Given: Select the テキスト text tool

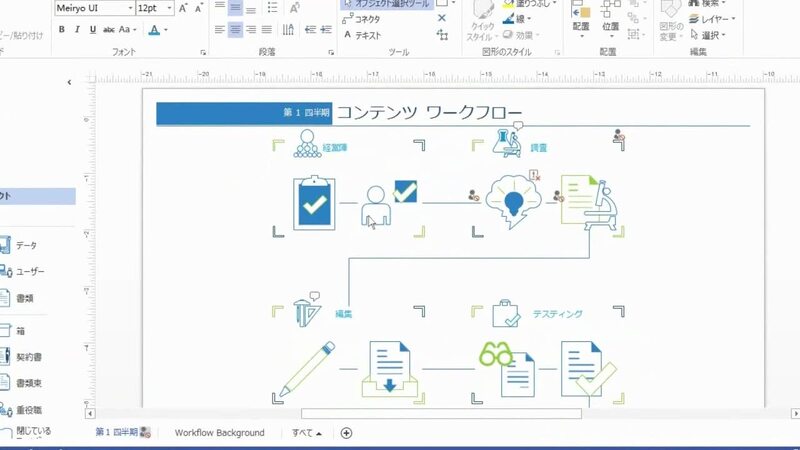Looking at the screenshot, I should pyautogui.click(x=362, y=35).
